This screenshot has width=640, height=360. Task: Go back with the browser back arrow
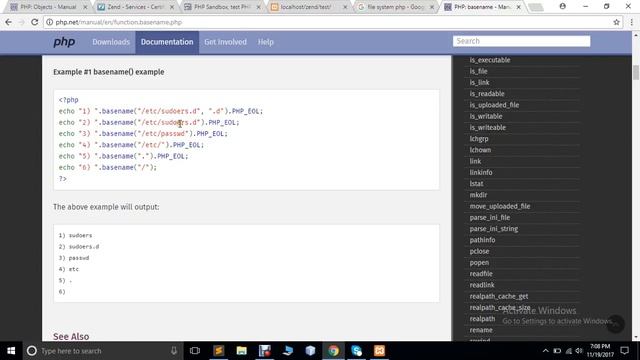pos(8,22)
